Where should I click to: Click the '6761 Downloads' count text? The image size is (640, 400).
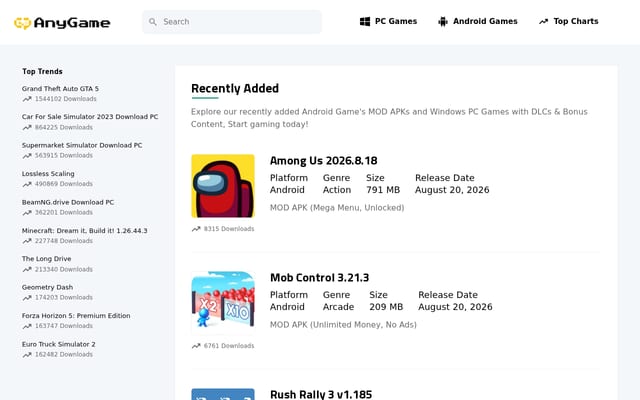point(229,346)
